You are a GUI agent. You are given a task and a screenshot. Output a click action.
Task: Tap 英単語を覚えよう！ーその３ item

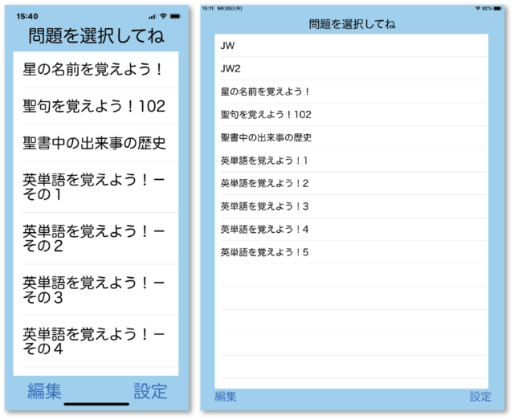pyautogui.click(x=96, y=289)
